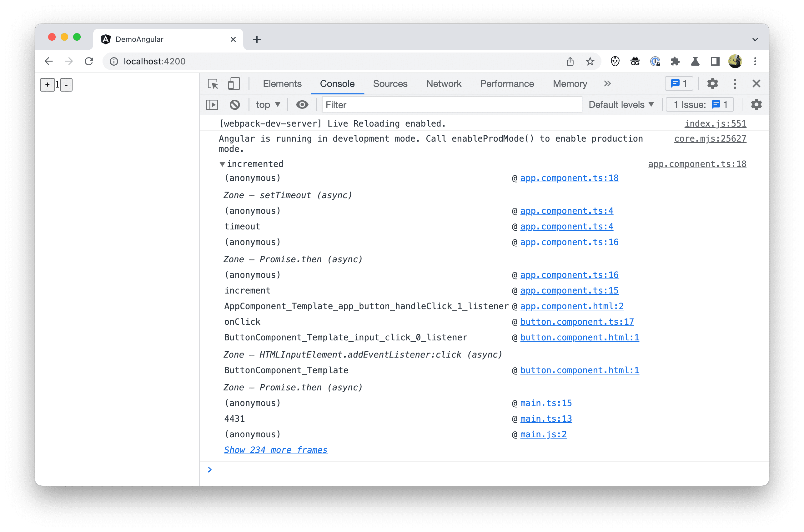Click the device toolbar toggle icon
The width and height of the screenshot is (804, 532).
234,83
